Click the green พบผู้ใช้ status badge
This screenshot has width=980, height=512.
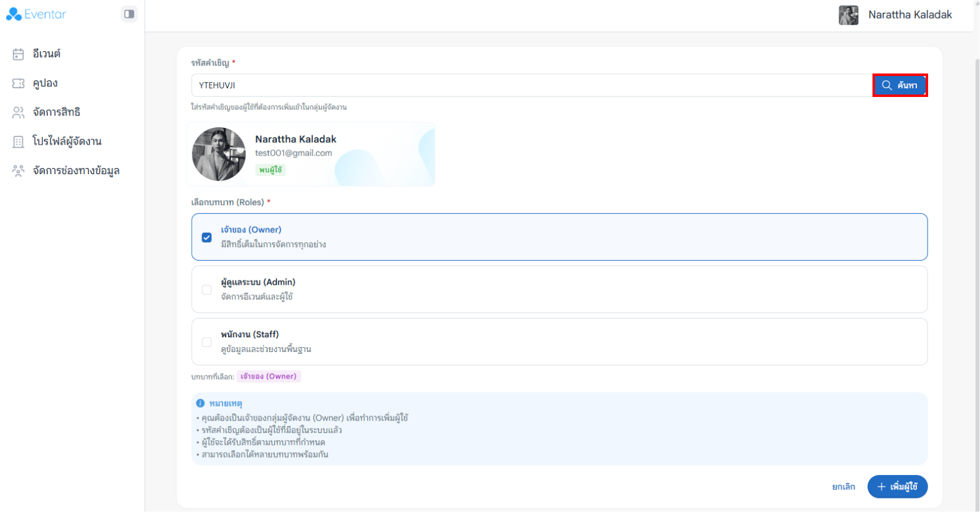coord(271,170)
